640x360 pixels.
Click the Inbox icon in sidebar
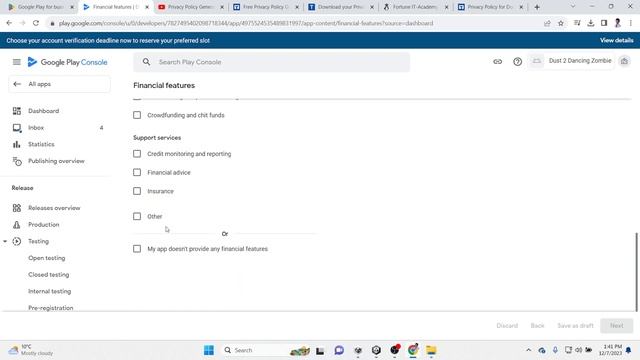(17, 128)
